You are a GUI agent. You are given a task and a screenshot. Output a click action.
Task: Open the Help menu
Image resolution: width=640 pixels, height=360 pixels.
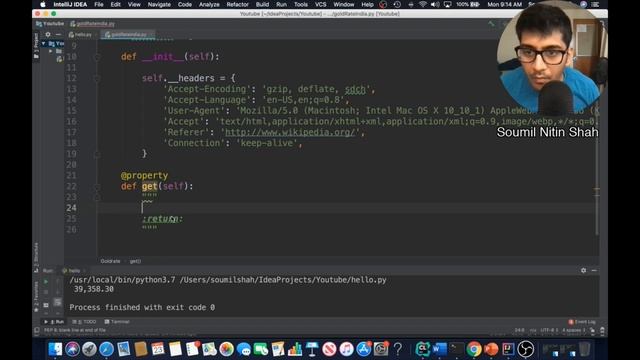click(367, 4)
